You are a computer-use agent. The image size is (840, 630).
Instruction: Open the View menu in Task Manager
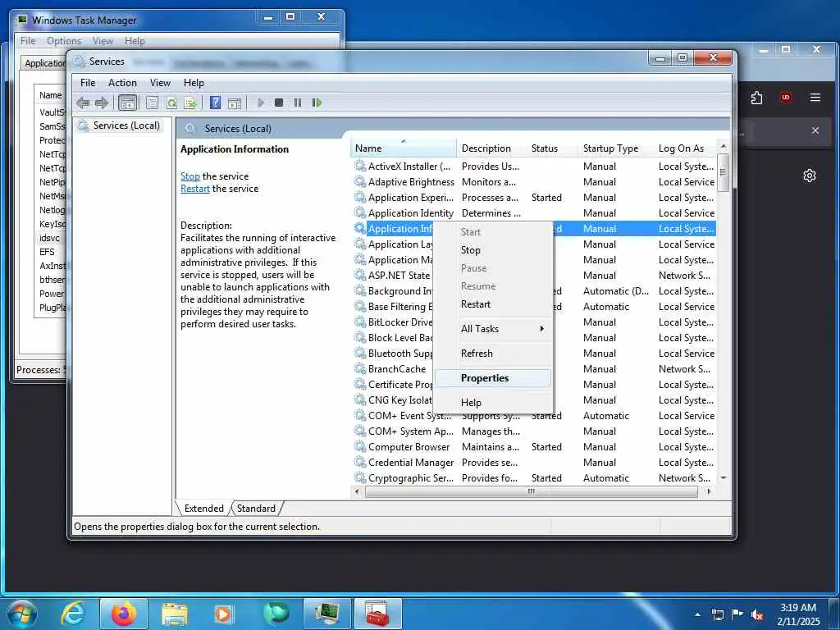pos(103,41)
